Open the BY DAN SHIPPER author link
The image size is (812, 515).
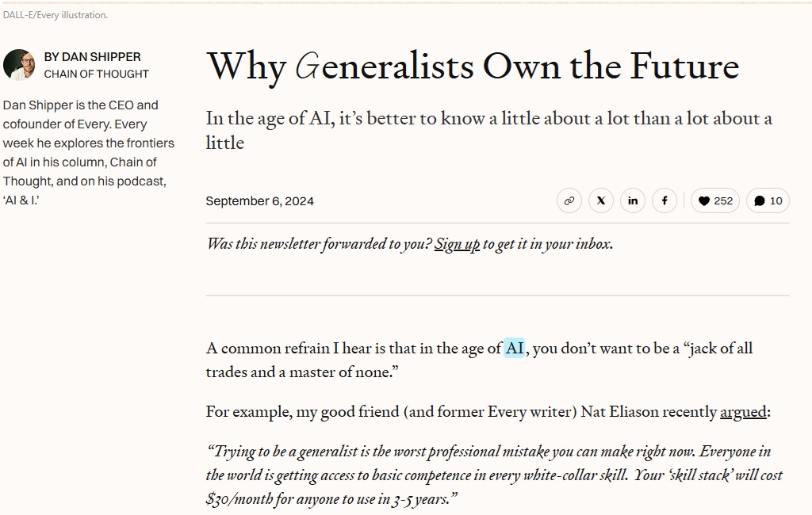pyautogui.click(x=92, y=57)
